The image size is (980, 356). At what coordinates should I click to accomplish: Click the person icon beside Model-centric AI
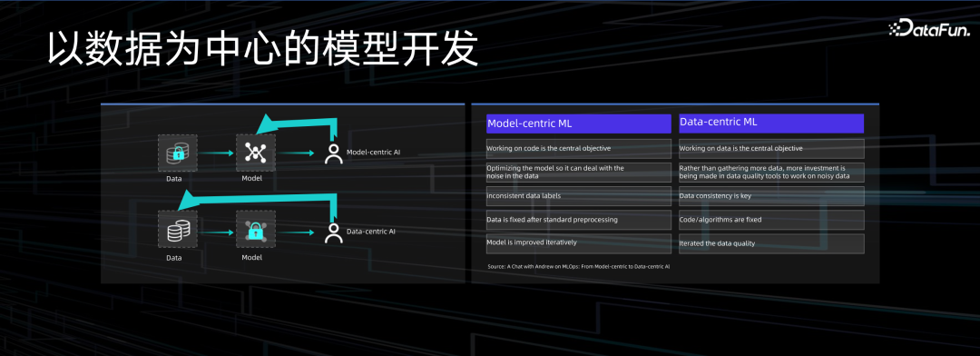(334, 153)
